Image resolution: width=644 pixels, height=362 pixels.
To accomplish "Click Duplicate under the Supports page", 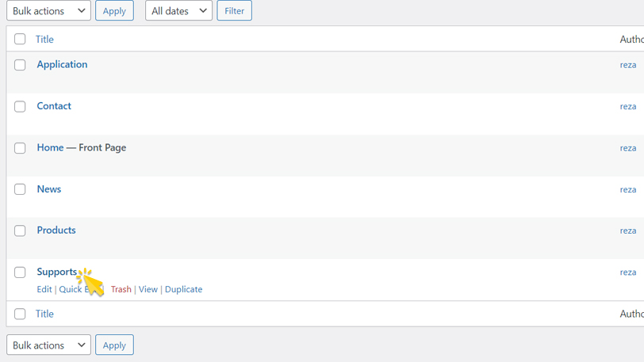I will 183,289.
